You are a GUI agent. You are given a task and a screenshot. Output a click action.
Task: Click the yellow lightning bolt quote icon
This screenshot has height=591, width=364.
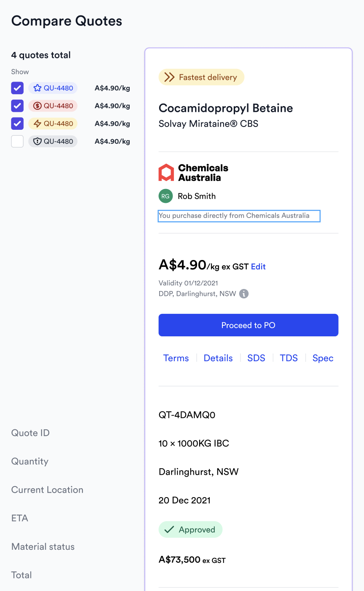coord(38,124)
